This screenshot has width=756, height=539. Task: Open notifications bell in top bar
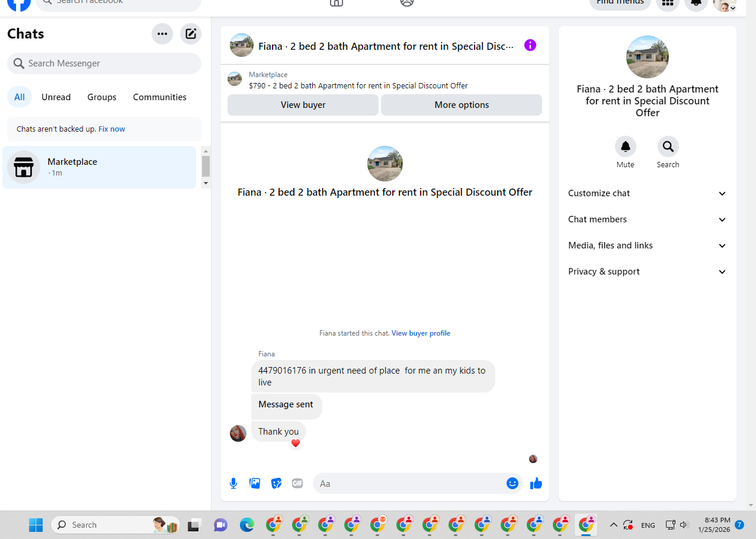(696, 2)
